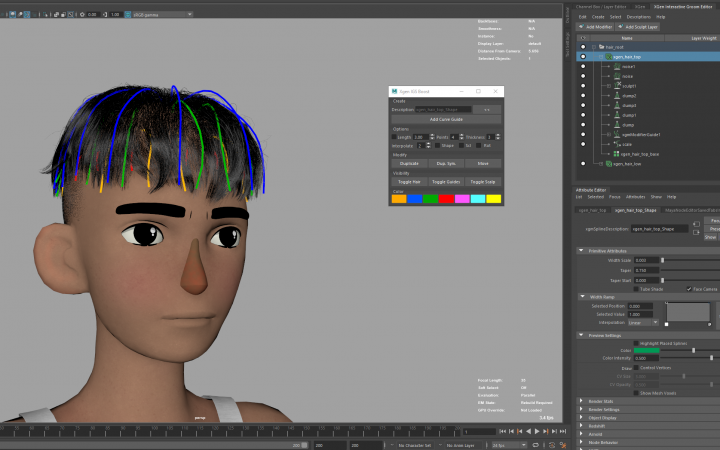Image resolution: width=720 pixels, height=450 pixels.
Task: Open the Interpolation dropdown in Width Ramp
Action: coord(643,323)
